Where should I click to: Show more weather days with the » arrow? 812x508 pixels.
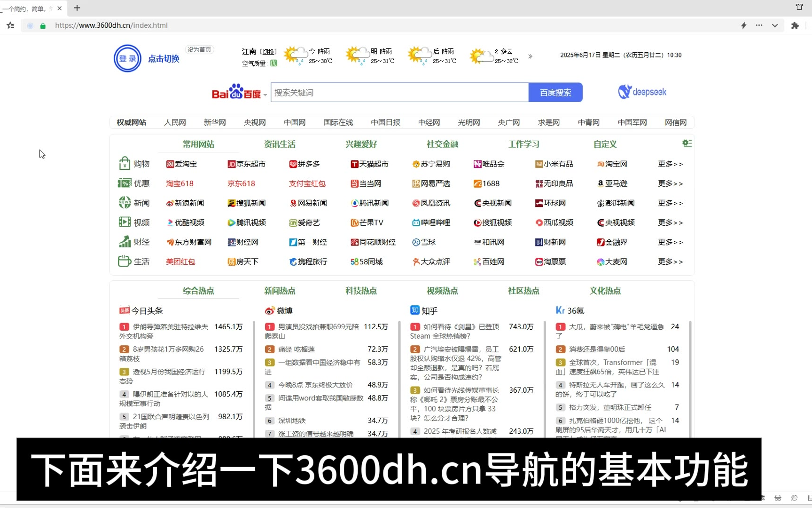[x=530, y=56]
